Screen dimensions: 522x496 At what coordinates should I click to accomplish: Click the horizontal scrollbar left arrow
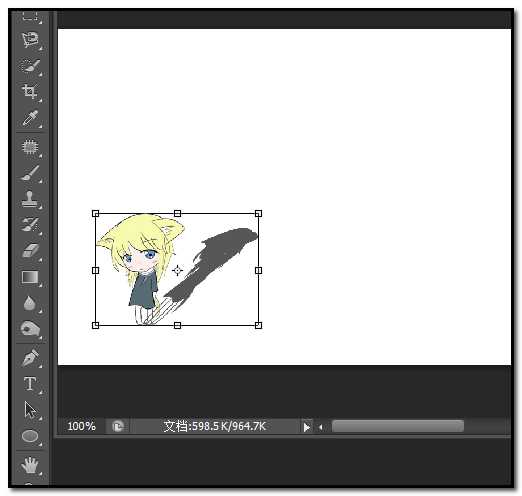coord(320,427)
